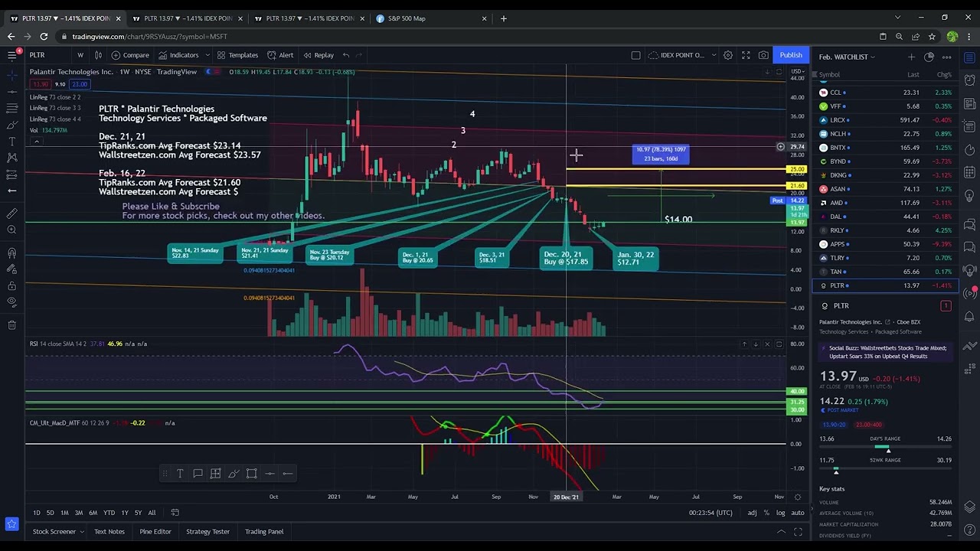980x551 pixels.
Task: Remove drawings with trash icon
Action: tap(11, 325)
